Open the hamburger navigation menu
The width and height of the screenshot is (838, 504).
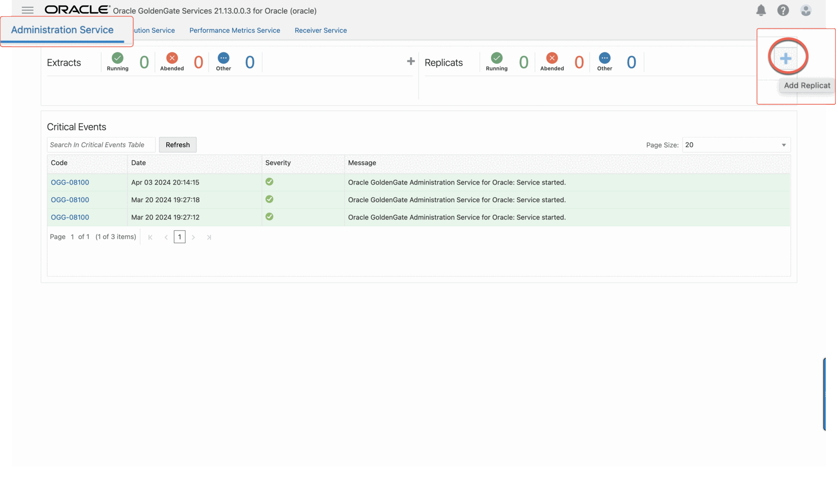[27, 10]
